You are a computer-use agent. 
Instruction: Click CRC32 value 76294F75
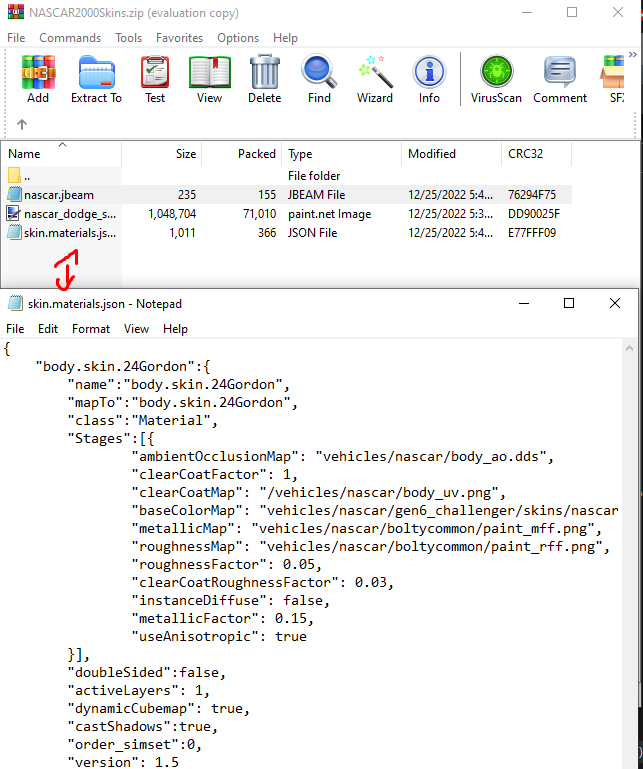click(x=532, y=195)
